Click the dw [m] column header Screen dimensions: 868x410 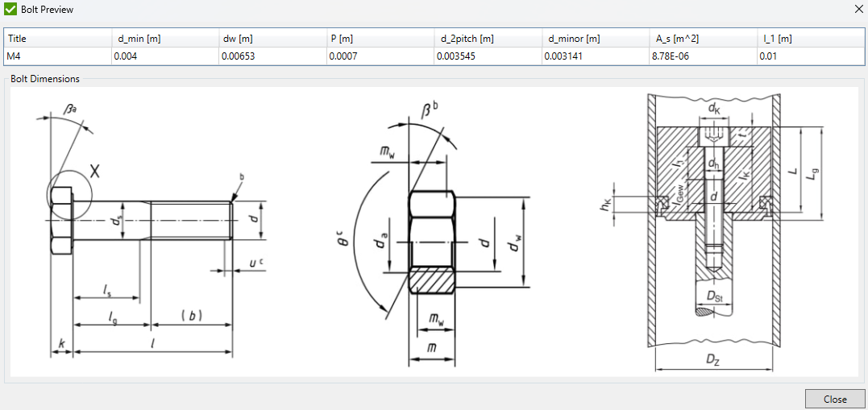point(272,39)
